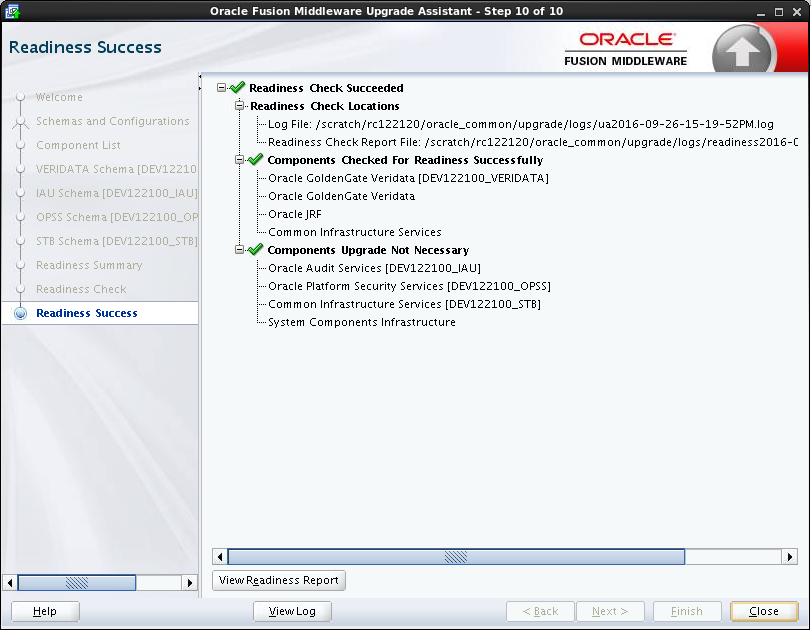Click the disabled Back button
This screenshot has width=811, height=630.
click(x=540, y=611)
